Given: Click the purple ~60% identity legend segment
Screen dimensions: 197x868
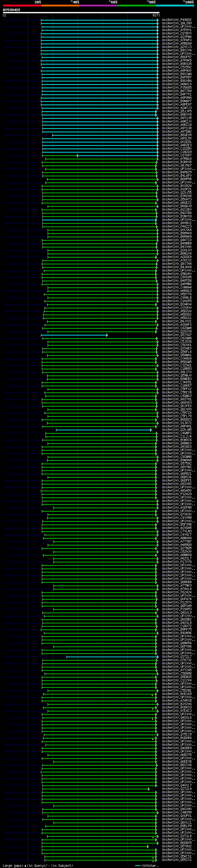Looking at the screenshot, I should (x=98, y=6).
